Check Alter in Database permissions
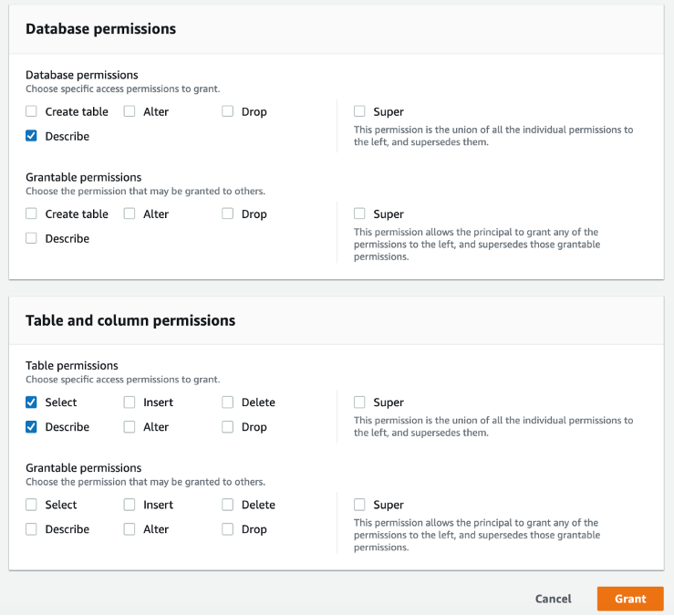The image size is (674, 616). (x=130, y=112)
